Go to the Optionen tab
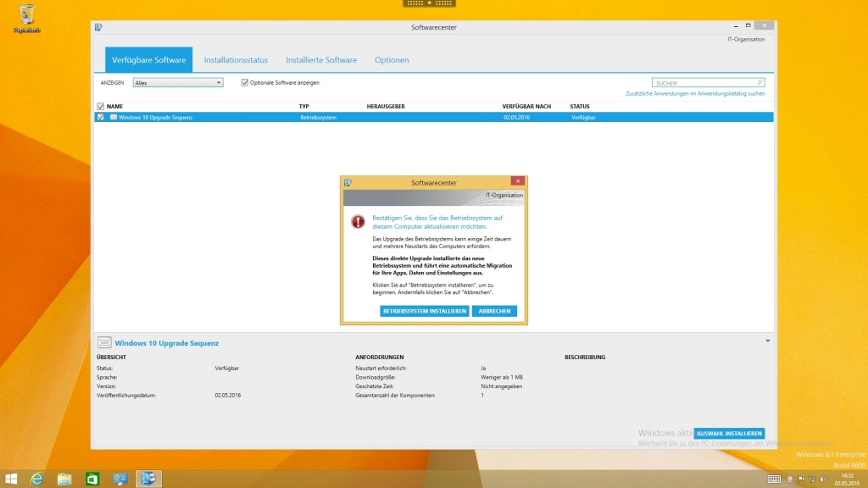 coord(392,60)
